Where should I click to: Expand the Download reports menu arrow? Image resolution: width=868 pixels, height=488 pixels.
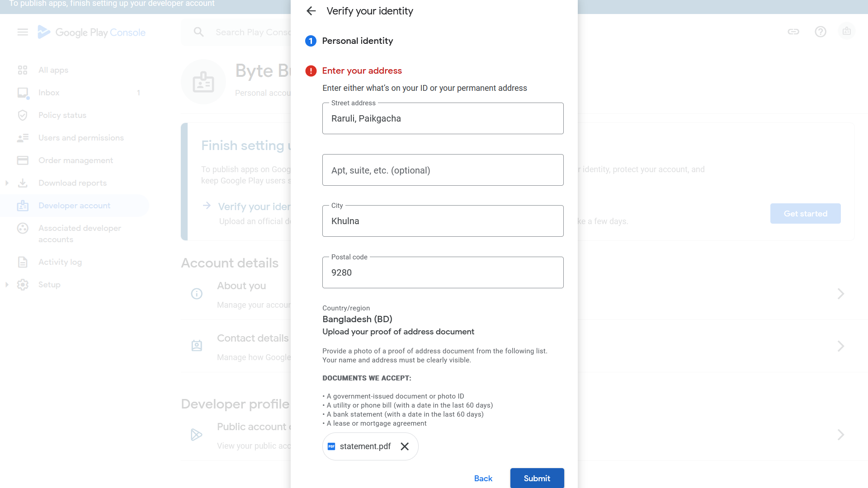[x=7, y=183]
